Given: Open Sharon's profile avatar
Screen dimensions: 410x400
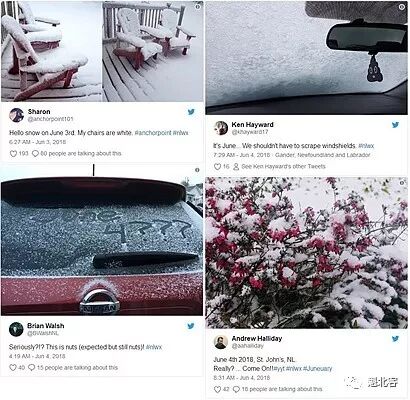Looking at the screenshot, I should click(16, 115).
